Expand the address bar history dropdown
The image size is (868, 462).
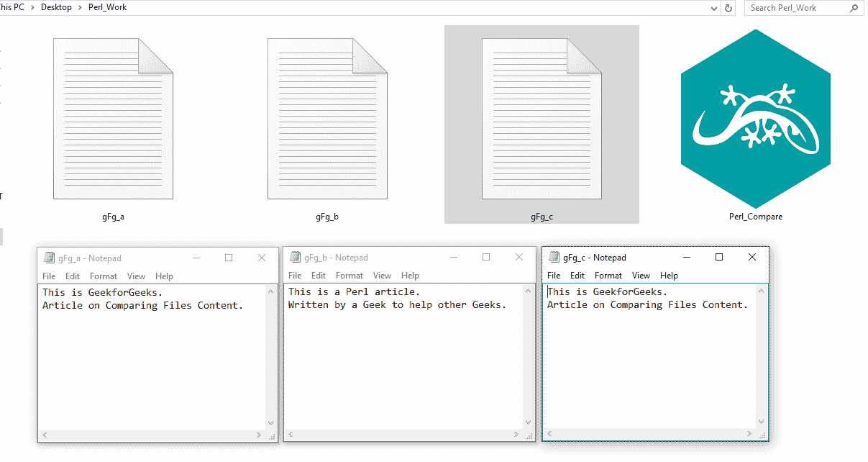point(713,8)
